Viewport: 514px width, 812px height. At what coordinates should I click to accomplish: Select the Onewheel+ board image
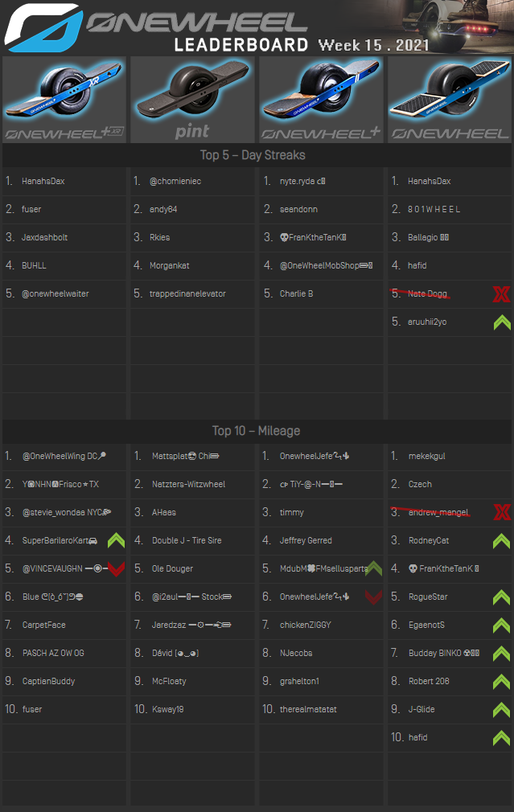[x=321, y=100]
